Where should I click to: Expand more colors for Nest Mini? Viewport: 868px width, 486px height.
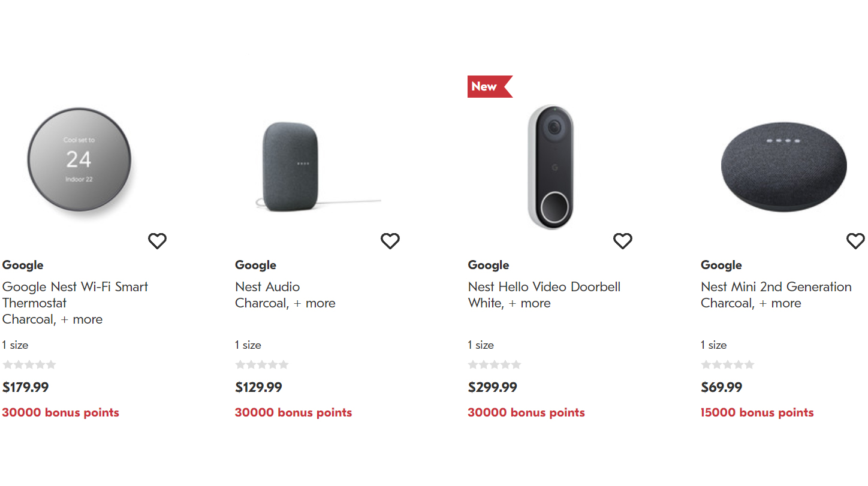(x=780, y=303)
